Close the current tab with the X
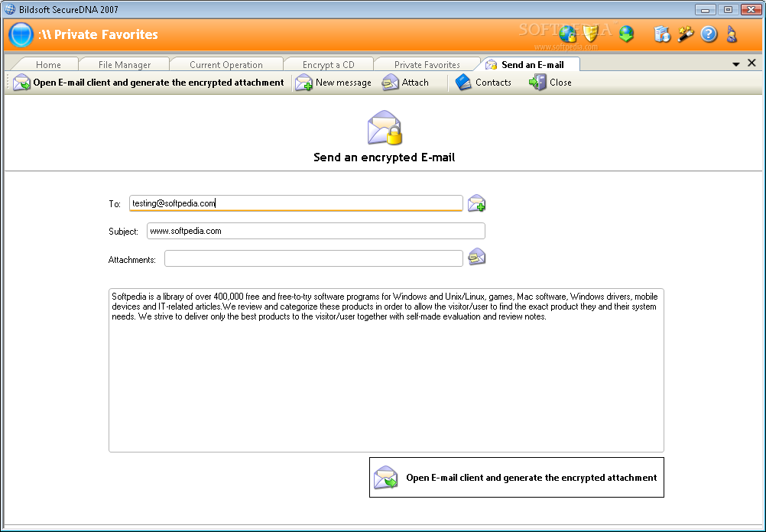 751,63
